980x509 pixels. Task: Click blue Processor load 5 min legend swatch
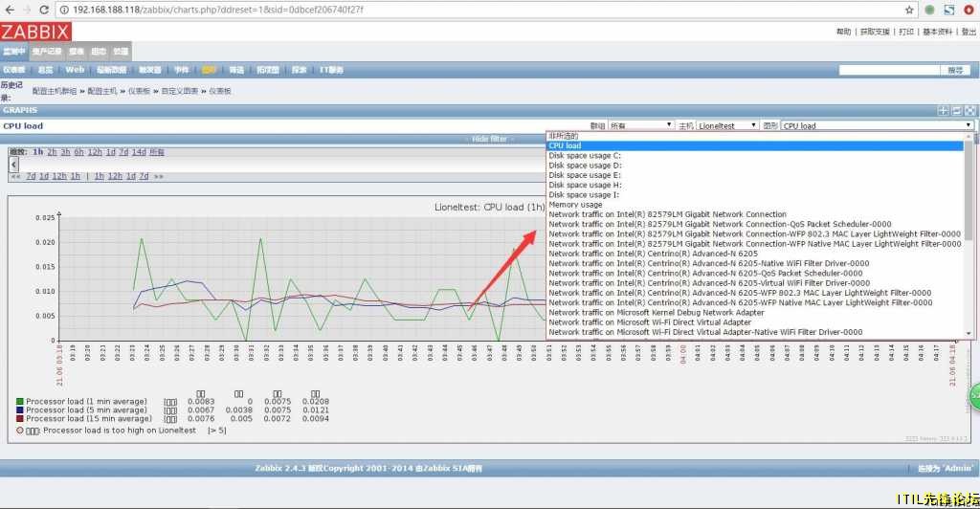tap(20, 410)
